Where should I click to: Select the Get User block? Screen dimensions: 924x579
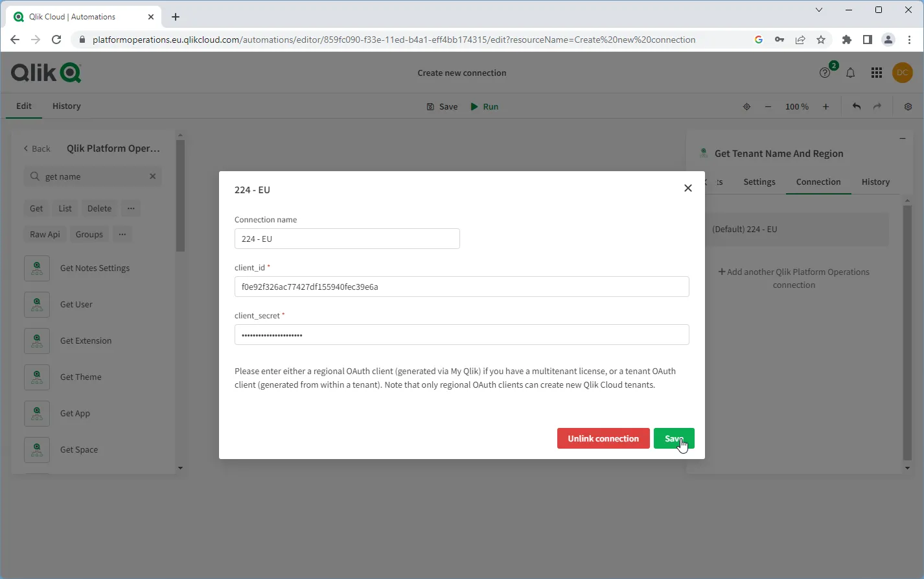point(75,304)
